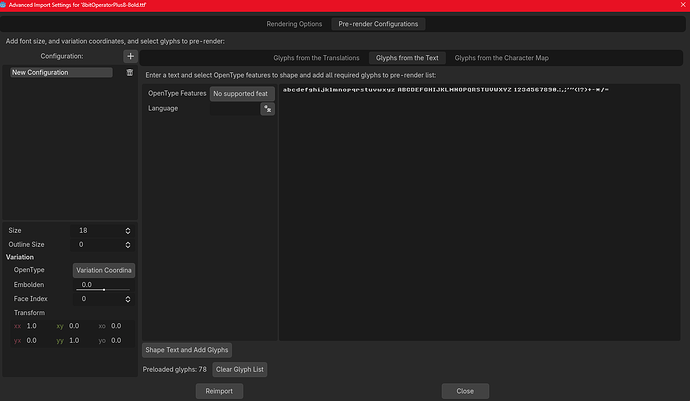Add a new configuration with plus icon
This screenshot has height=401, width=690.
130,56
